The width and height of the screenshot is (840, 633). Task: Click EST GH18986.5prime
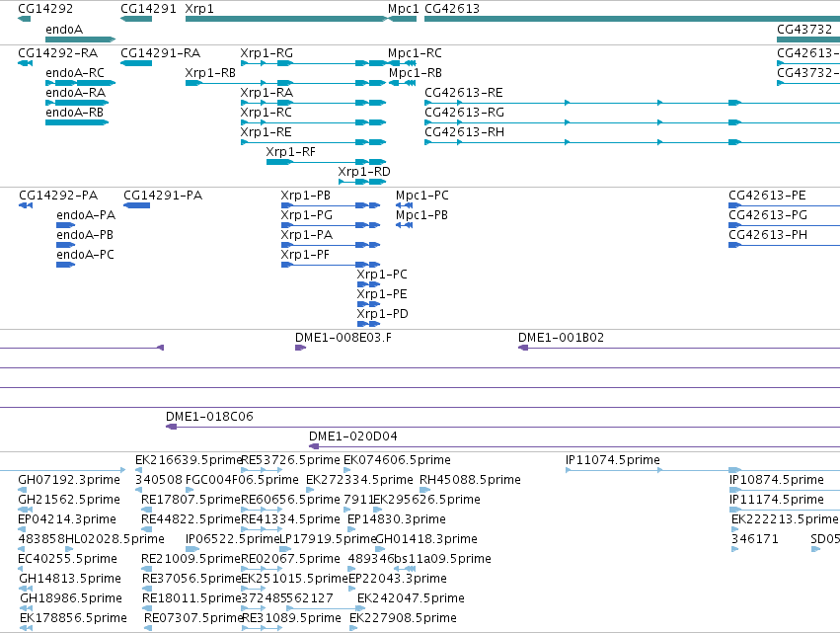point(71,599)
